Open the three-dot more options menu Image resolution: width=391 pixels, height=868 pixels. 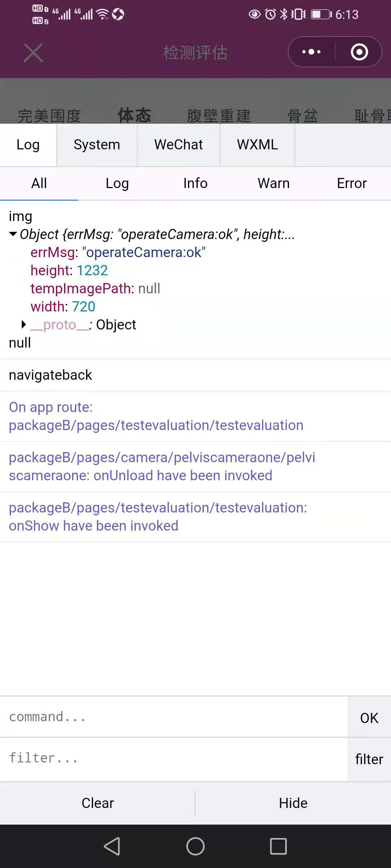coord(311,52)
